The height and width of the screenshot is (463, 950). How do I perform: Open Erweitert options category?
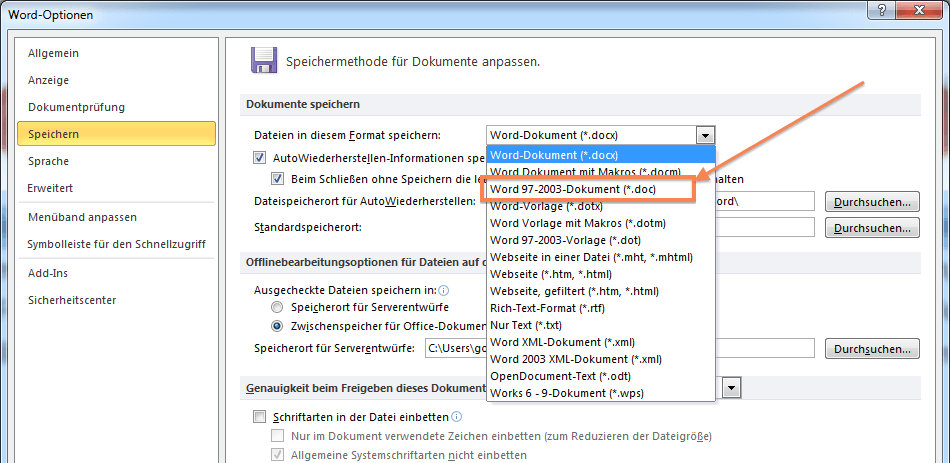116,188
